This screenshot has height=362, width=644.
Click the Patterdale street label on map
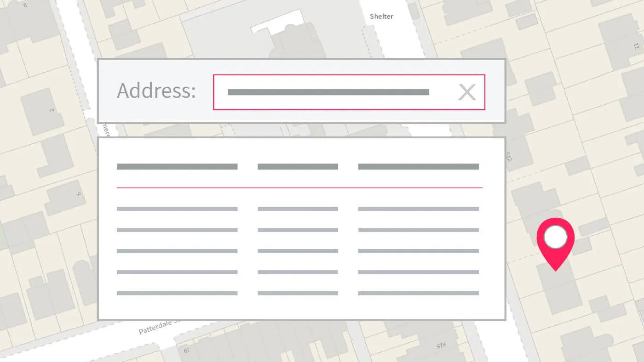pos(155,327)
